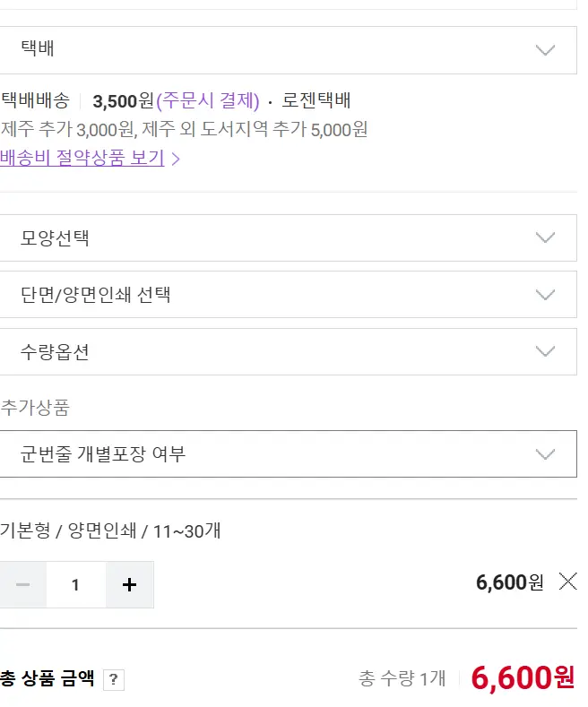Click the 주문시 결제 link text
The width and height of the screenshot is (588, 707).
point(208,101)
